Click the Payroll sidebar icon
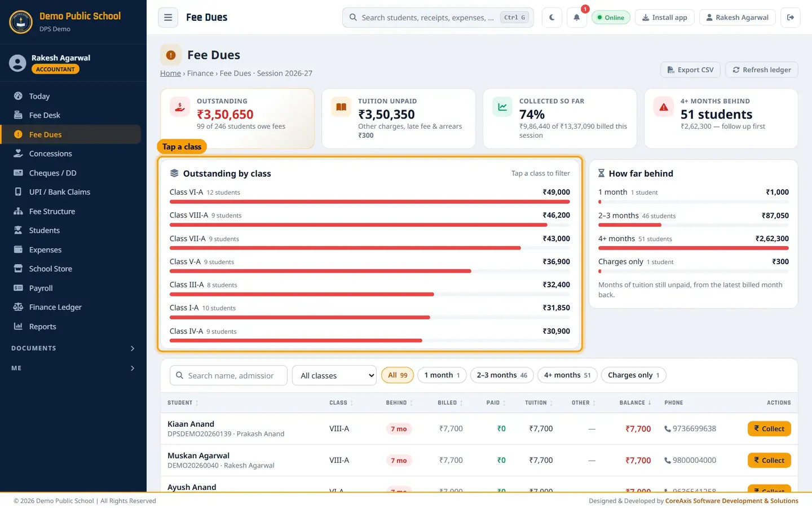Image resolution: width=812 pixels, height=508 pixels. click(18, 288)
